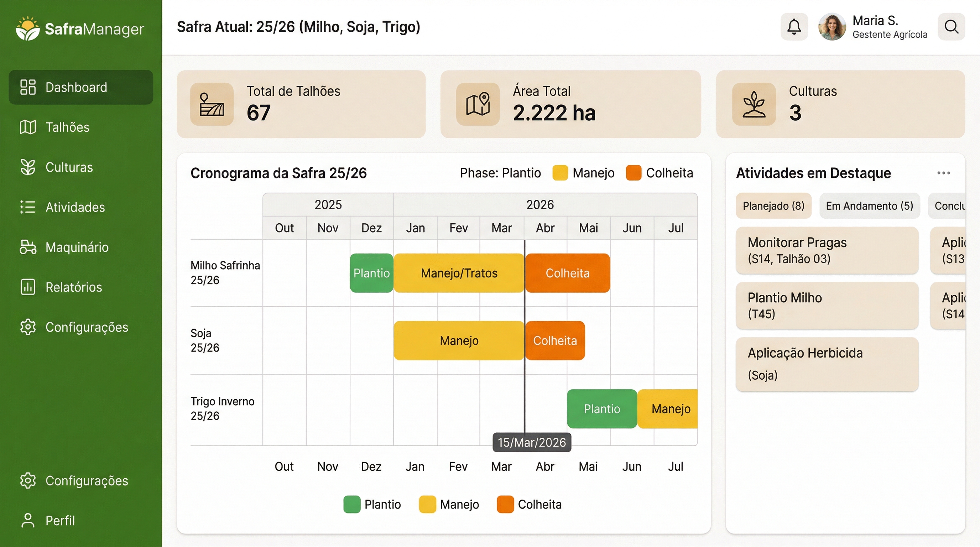The image size is (980, 547).
Task: Click the Área Total map pin icon
Action: [478, 104]
